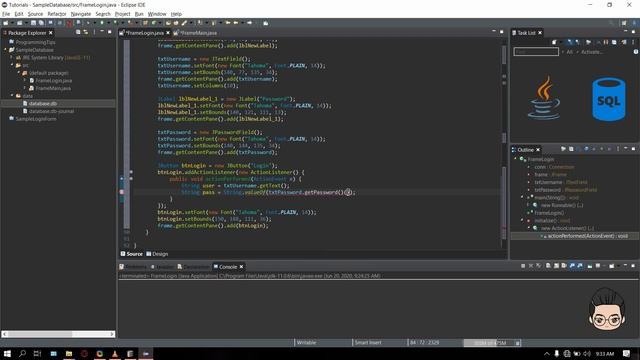
Task: Select database.db-journal in Package Explorer
Action: 51,111
